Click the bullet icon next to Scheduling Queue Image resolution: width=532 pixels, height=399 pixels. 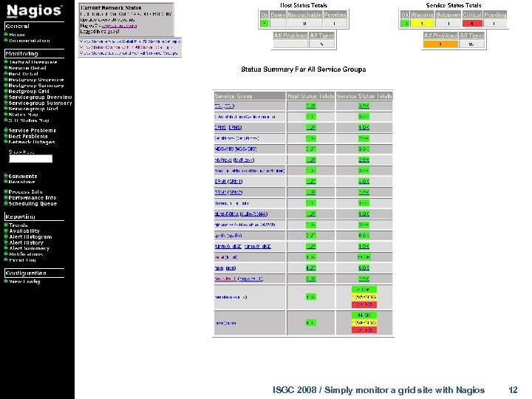(x=6, y=203)
